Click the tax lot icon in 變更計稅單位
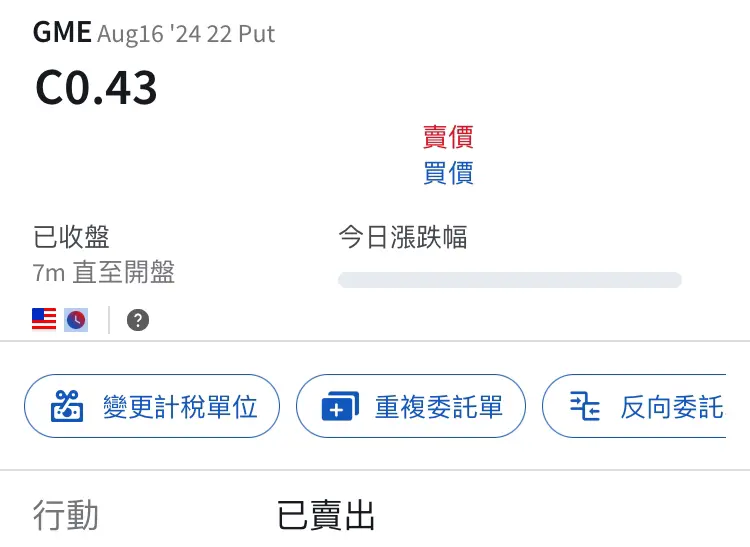Viewport: 750px width, 547px height. 67,406
